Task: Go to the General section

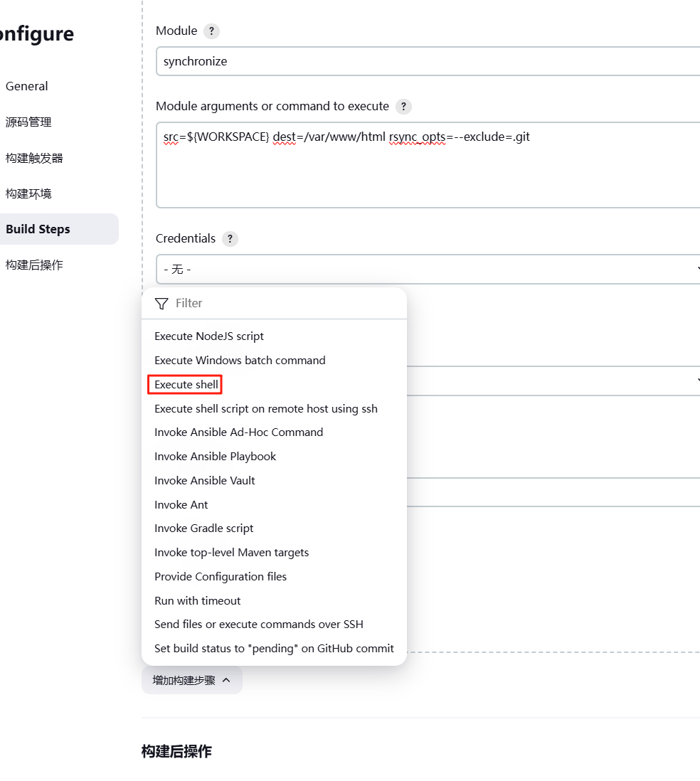Action: coord(27,87)
